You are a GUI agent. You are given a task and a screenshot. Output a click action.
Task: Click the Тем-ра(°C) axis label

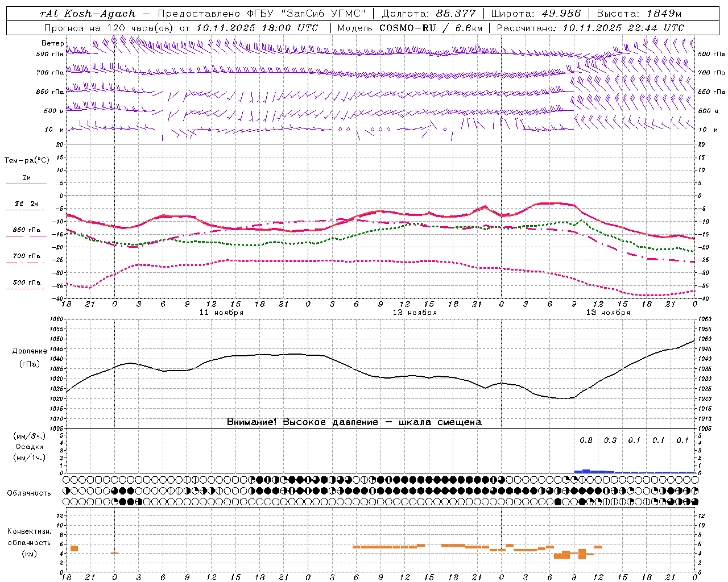click(27, 161)
